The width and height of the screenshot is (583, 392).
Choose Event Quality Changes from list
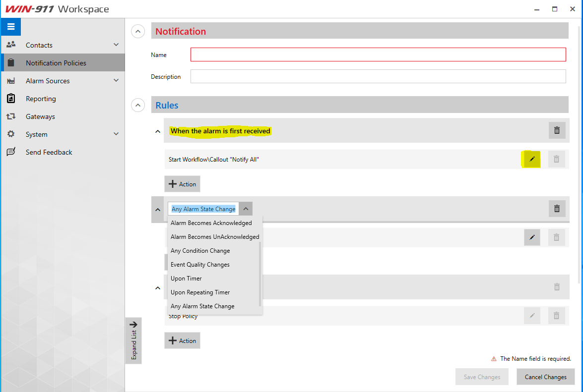pyautogui.click(x=214, y=264)
